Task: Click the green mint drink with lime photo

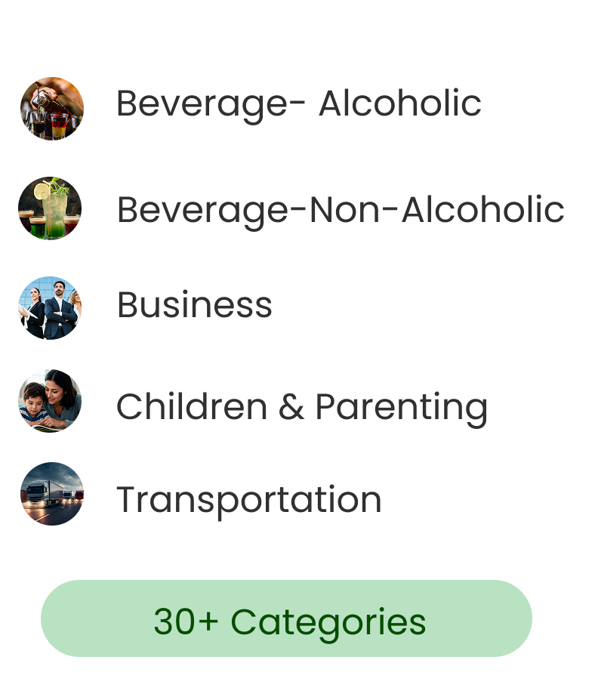Action: (x=50, y=208)
